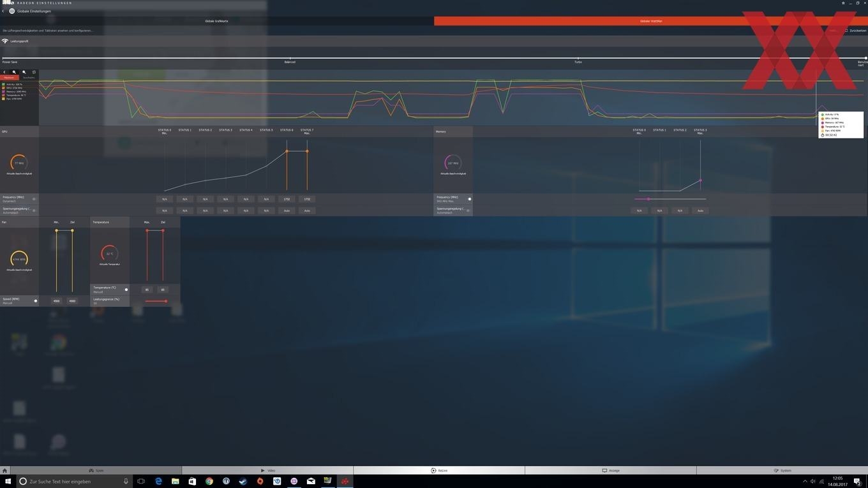This screenshot has height=488, width=868.
Task: Open the Radeon home icon in bottom bar
Action: [4, 471]
